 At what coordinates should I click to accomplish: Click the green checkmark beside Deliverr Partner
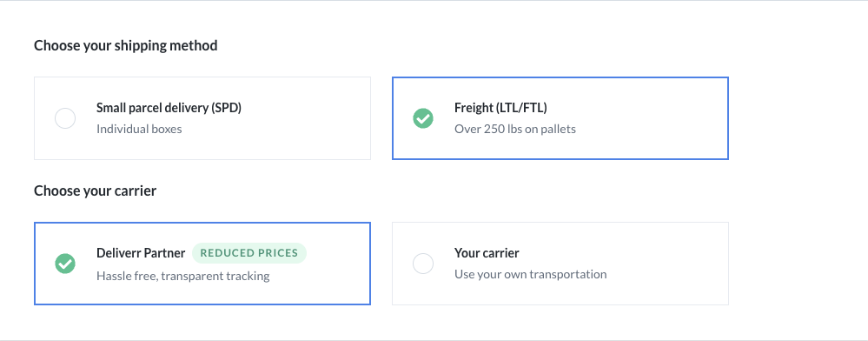coord(65,264)
